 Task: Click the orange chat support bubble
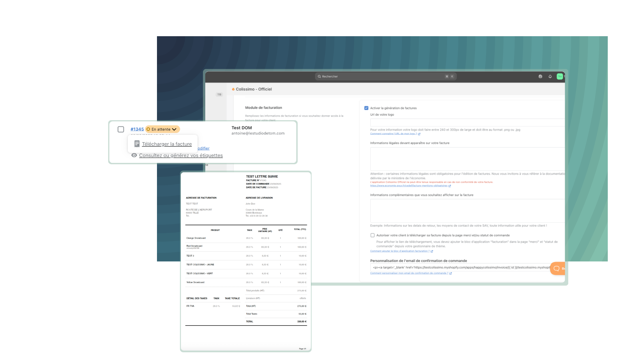click(557, 268)
